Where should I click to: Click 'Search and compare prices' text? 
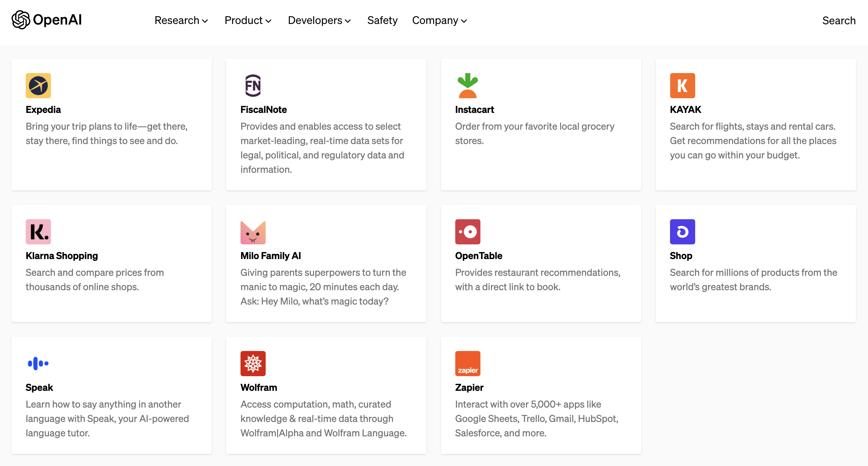(95, 280)
